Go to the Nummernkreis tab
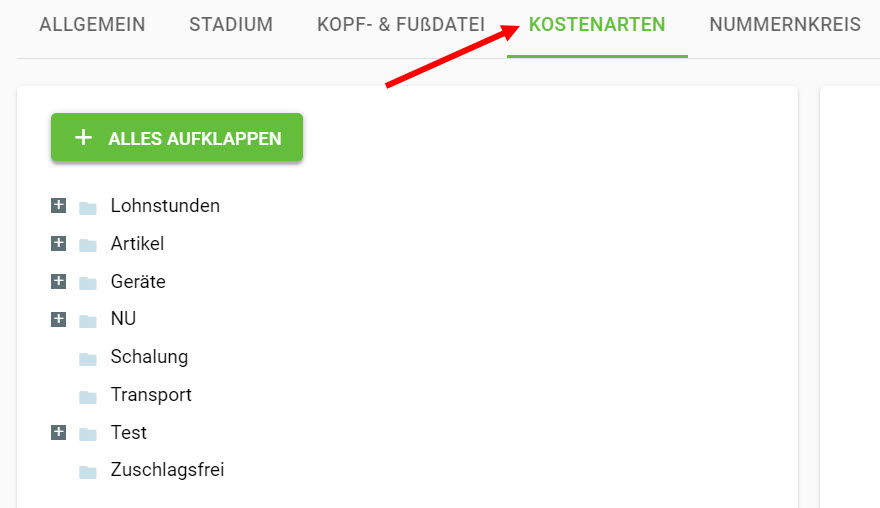This screenshot has width=880, height=508. (x=785, y=25)
